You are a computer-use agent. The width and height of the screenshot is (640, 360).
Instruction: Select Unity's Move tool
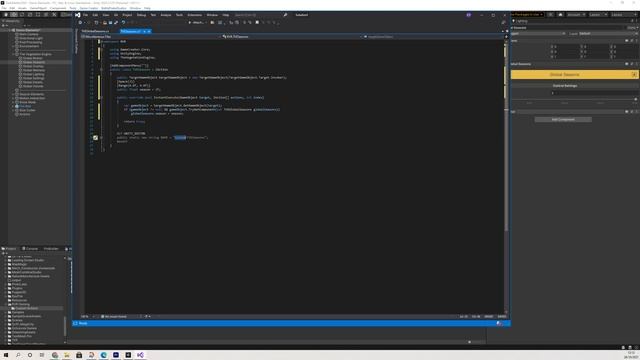click(x=14, y=15)
